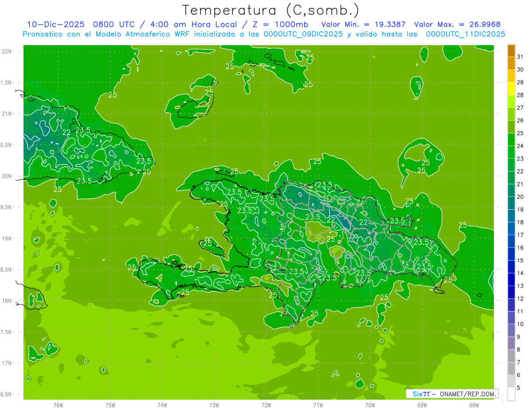Click the "20N" latitude label
The image size is (532, 411).
click(7, 176)
